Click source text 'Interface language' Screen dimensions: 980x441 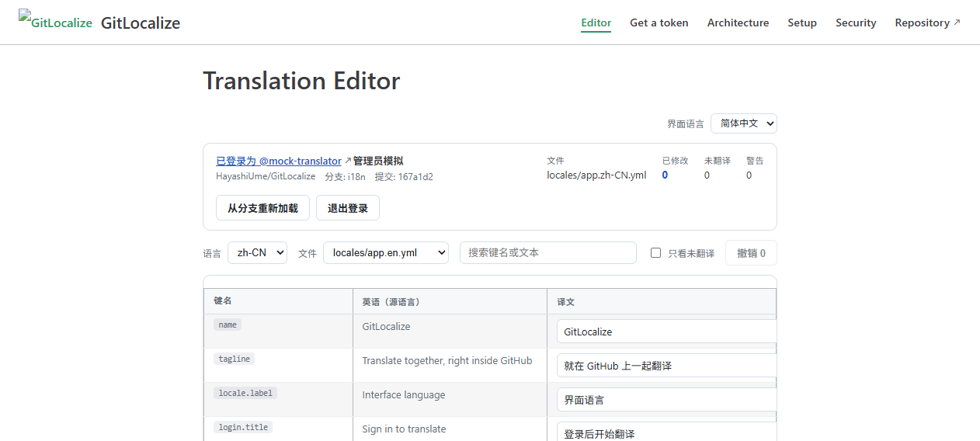pos(404,394)
